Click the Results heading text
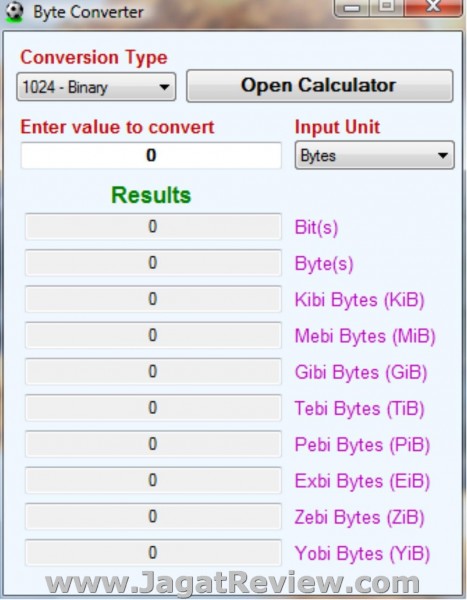The width and height of the screenshot is (467, 600). pyautogui.click(x=151, y=195)
